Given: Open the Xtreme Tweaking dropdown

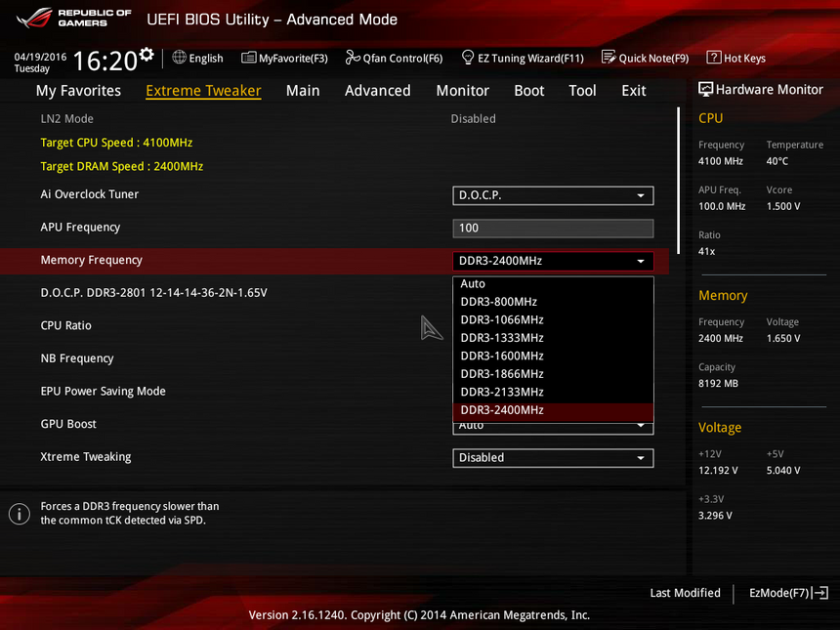Looking at the screenshot, I should pos(553,457).
